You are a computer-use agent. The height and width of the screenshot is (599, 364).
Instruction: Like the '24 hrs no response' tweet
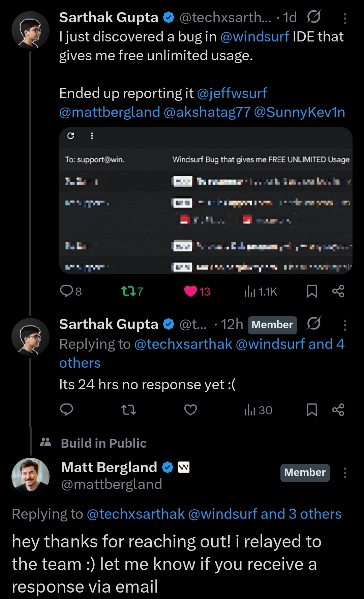tap(190, 410)
